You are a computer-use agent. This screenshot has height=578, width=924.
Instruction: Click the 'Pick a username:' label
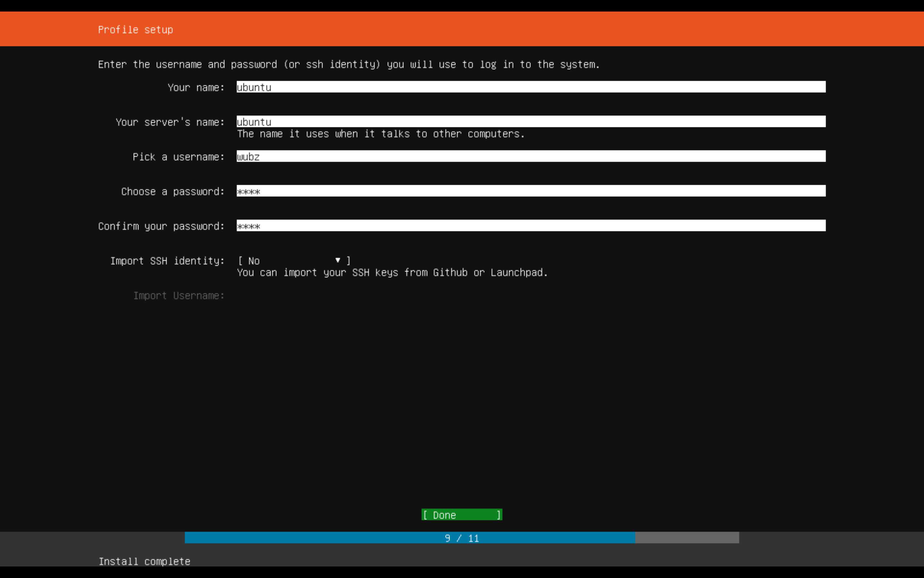coord(179,157)
